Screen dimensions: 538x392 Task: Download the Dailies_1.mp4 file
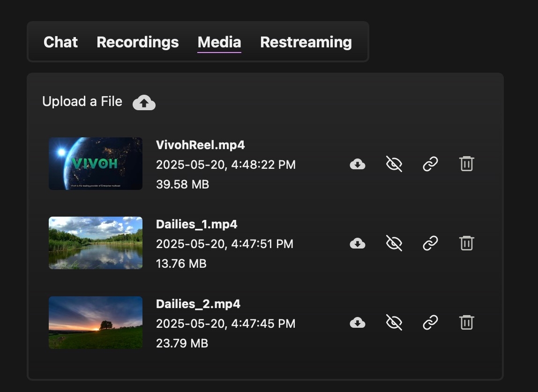358,243
